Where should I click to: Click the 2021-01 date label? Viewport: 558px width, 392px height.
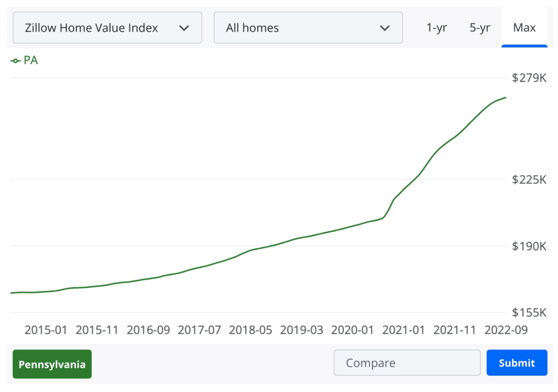[x=404, y=330]
